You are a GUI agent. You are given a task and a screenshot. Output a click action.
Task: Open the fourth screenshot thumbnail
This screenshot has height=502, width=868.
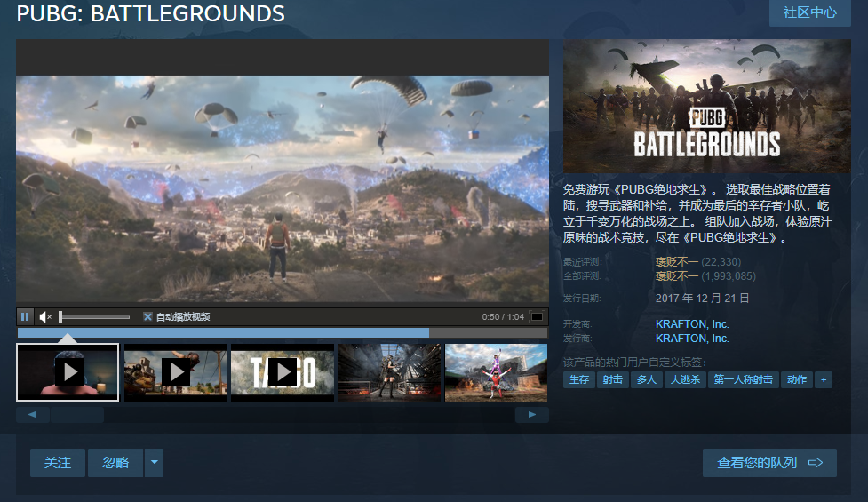point(389,372)
